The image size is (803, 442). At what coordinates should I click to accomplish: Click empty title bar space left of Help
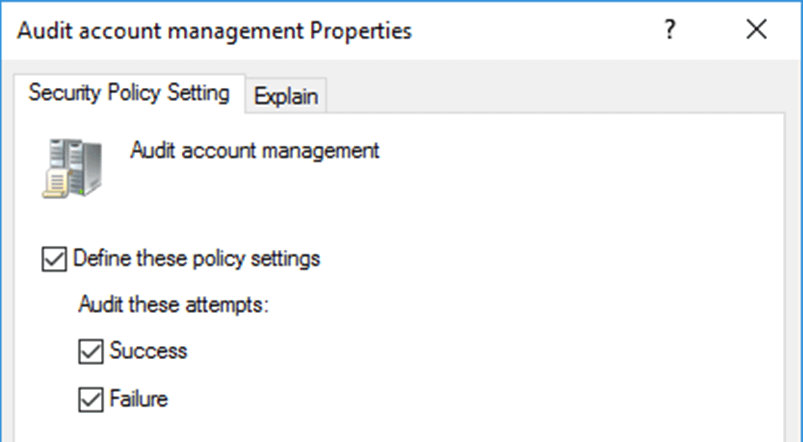530,31
